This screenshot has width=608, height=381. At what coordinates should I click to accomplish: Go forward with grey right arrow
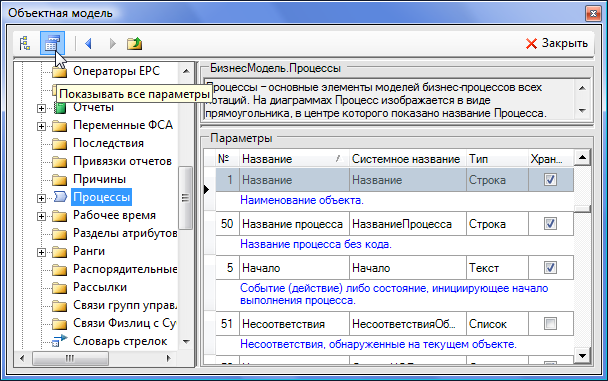(x=112, y=43)
